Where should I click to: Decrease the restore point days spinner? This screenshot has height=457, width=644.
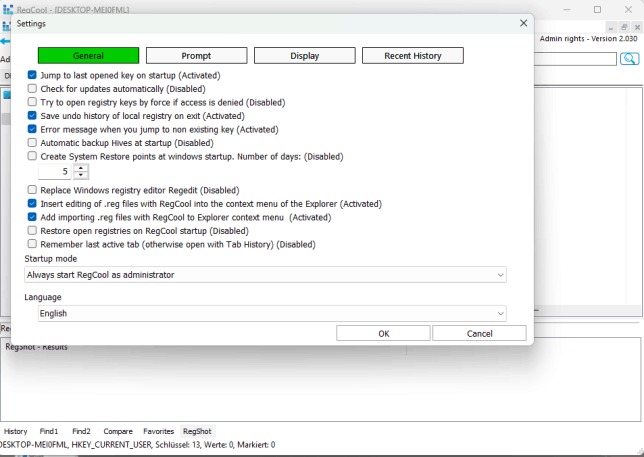coord(80,176)
